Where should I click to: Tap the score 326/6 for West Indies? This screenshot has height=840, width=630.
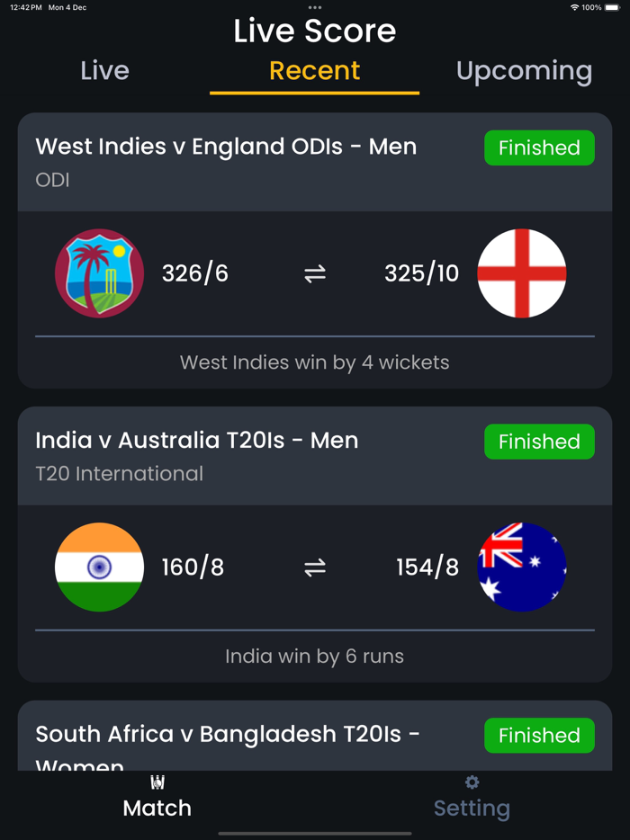pos(195,273)
